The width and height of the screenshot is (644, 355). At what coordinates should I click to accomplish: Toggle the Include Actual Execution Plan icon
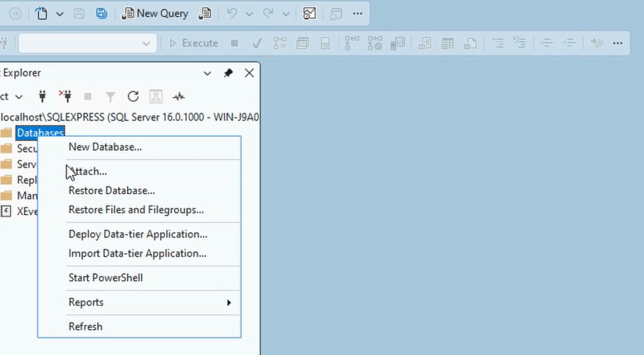(x=352, y=43)
